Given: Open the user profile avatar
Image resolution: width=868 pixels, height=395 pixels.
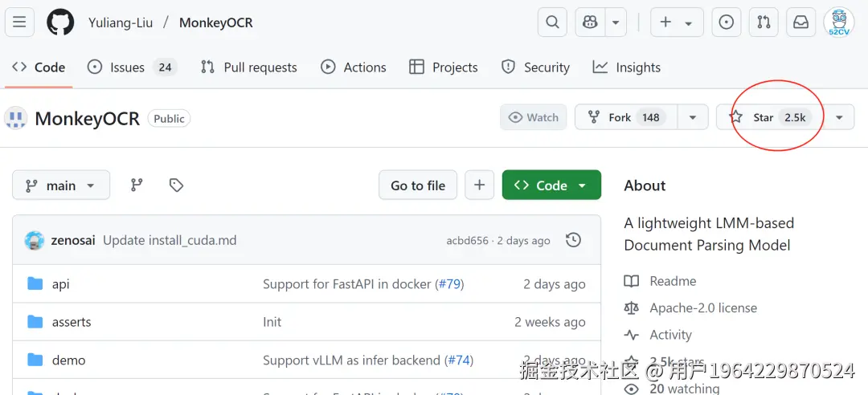Looking at the screenshot, I should 839,22.
